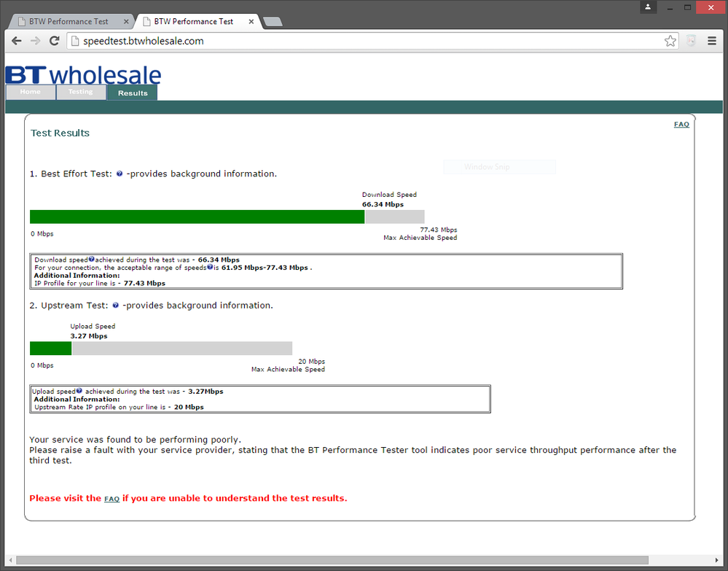Viewport: 728px width, 571px height.
Task: Click the scrollbar right arrow
Action: [x=717, y=560]
